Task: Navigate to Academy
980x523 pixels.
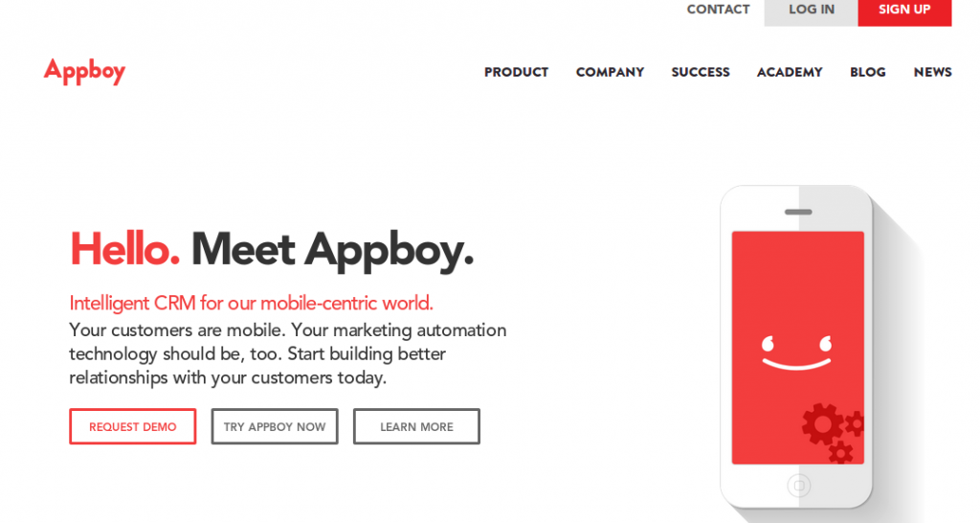Action: click(790, 72)
